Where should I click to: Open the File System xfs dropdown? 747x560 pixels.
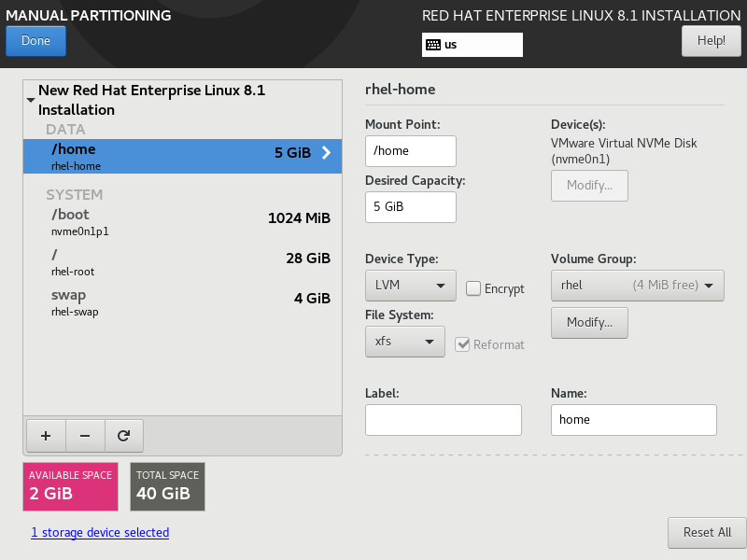pos(405,342)
